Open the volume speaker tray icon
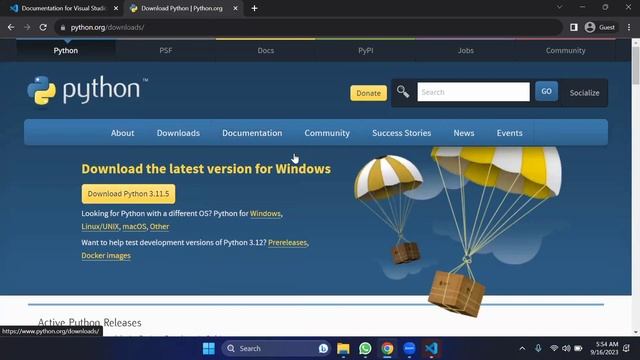Viewport: 640px width, 360px height. pyautogui.click(x=566, y=348)
